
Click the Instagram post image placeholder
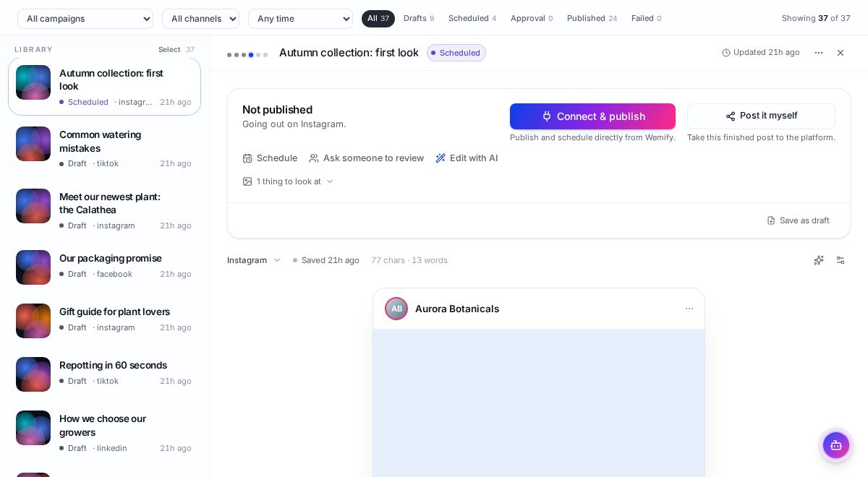pyautogui.click(x=539, y=403)
